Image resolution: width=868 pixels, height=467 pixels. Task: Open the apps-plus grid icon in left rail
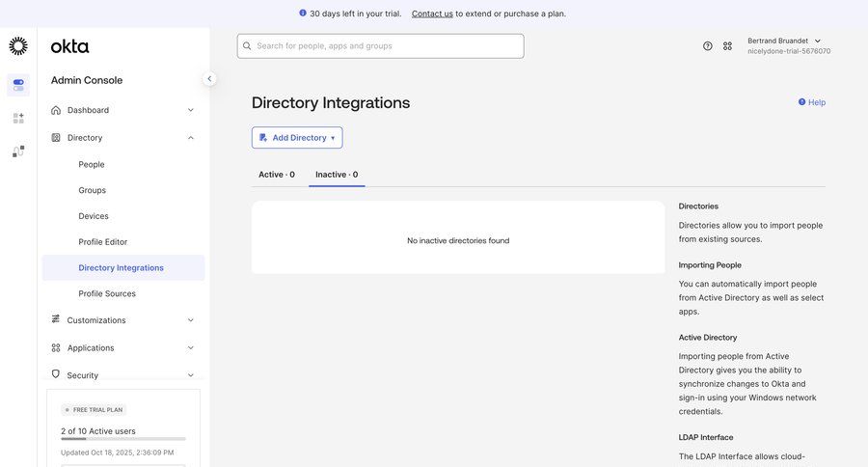(18, 118)
